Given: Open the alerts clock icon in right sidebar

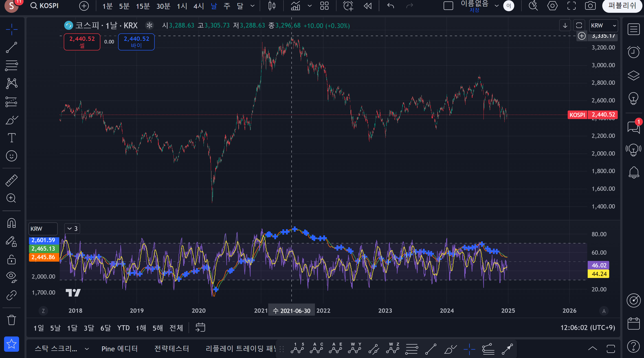Looking at the screenshot, I should pos(633,52).
